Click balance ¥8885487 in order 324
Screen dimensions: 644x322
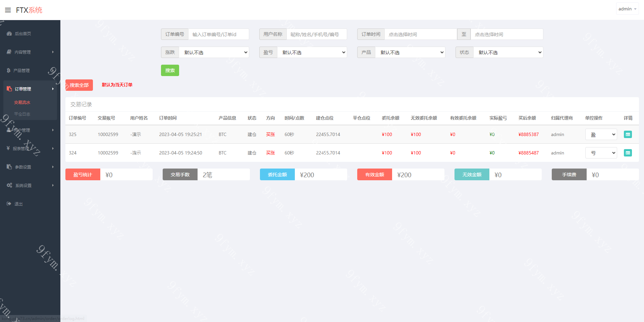click(x=529, y=153)
